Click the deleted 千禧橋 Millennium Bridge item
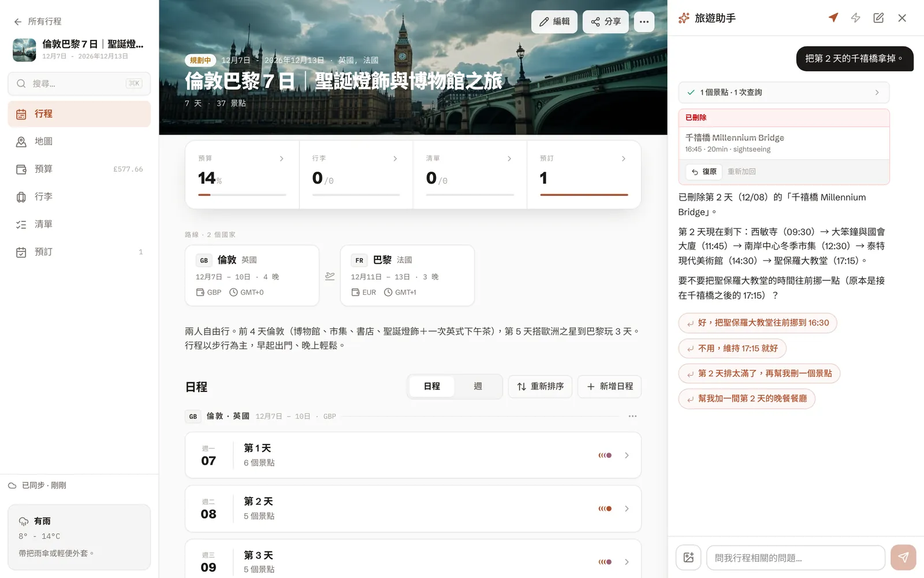The image size is (924, 578). pyautogui.click(x=784, y=143)
